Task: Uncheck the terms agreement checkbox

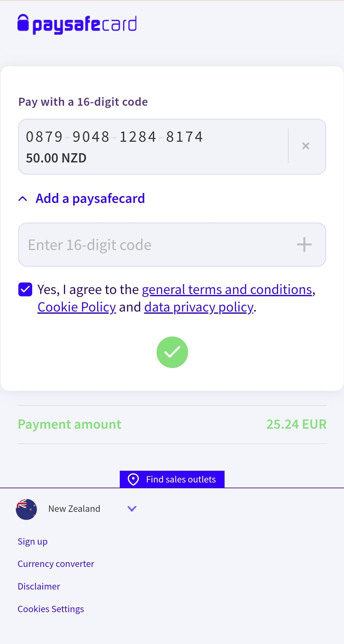Action: (25, 290)
